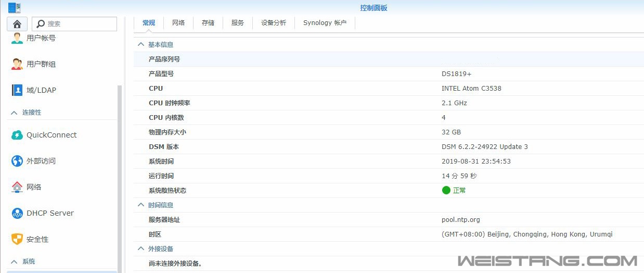Select the 产品序列号 row
The image size is (644, 273).
tap(389, 59)
